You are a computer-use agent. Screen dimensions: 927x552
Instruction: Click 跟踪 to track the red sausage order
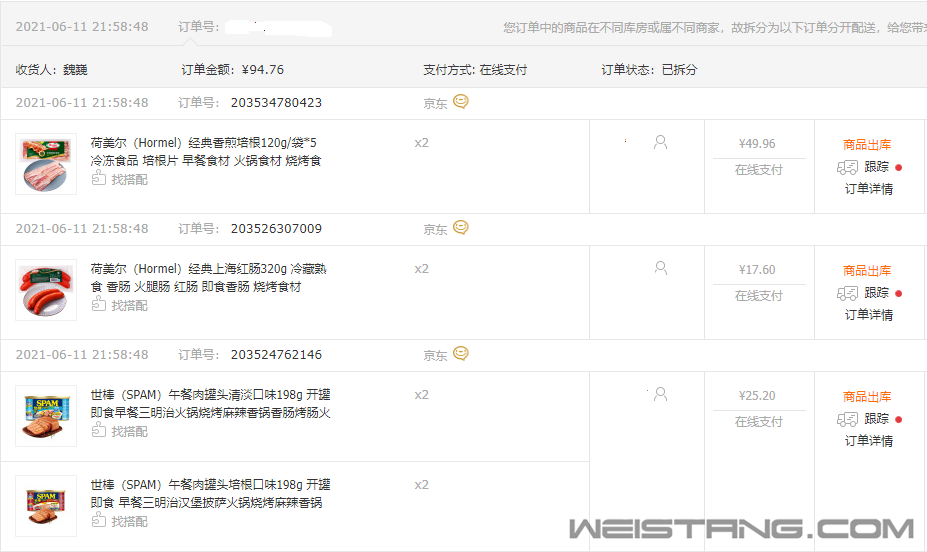pos(876,293)
